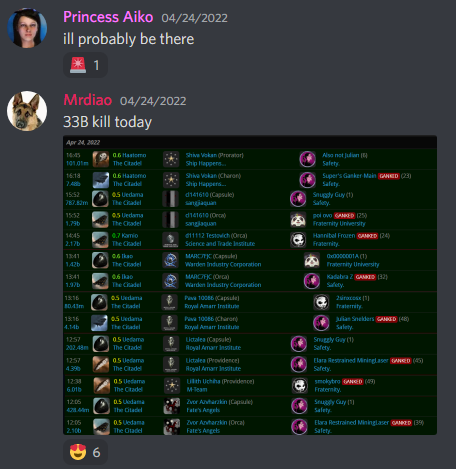Click the poi ovo panda portrait
The width and height of the screenshot is (456, 469).
(298, 219)
